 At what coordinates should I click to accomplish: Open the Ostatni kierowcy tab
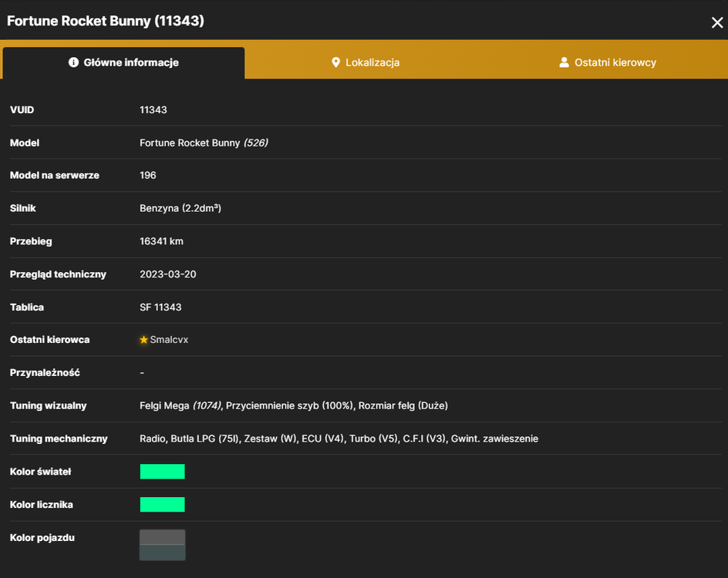tap(607, 62)
